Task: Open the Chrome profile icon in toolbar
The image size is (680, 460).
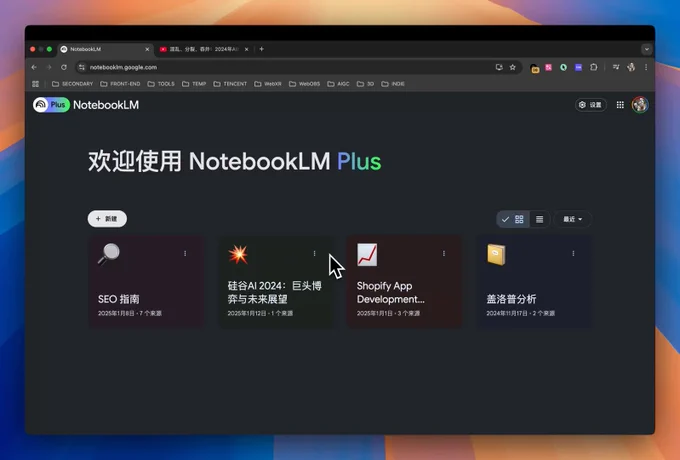Action: [x=631, y=67]
